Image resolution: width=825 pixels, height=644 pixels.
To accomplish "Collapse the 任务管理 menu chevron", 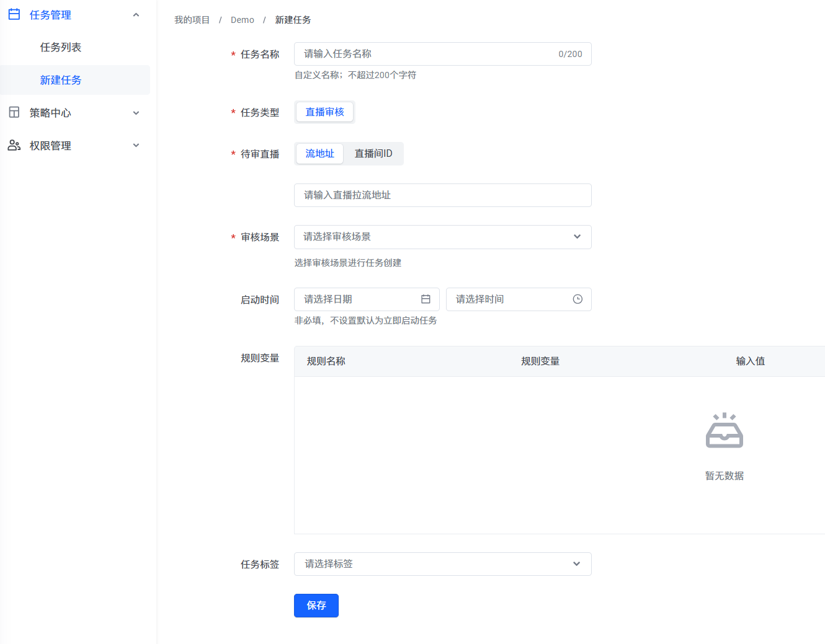I will point(136,15).
